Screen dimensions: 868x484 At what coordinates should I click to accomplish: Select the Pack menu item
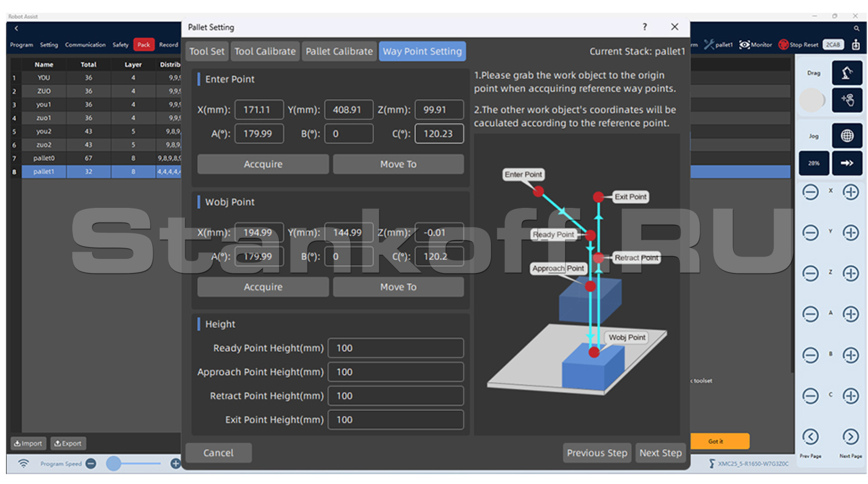tap(144, 45)
